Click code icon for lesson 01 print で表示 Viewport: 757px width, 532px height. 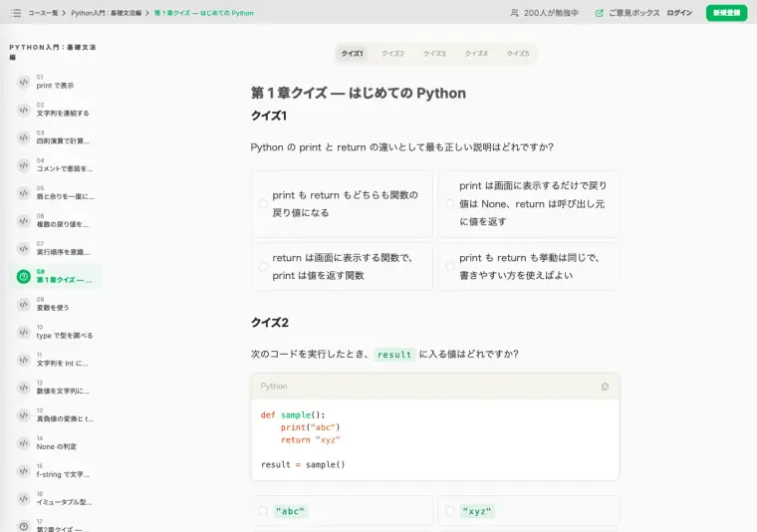coord(23,82)
